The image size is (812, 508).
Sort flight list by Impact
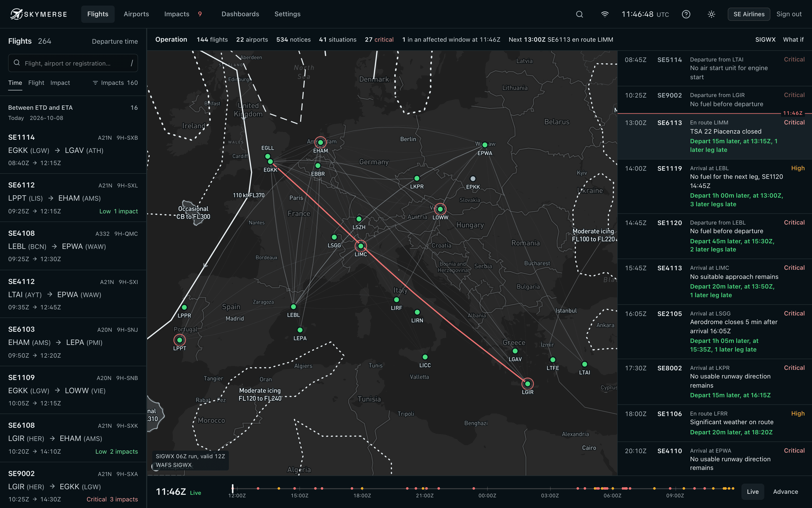[x=60, y=83]
